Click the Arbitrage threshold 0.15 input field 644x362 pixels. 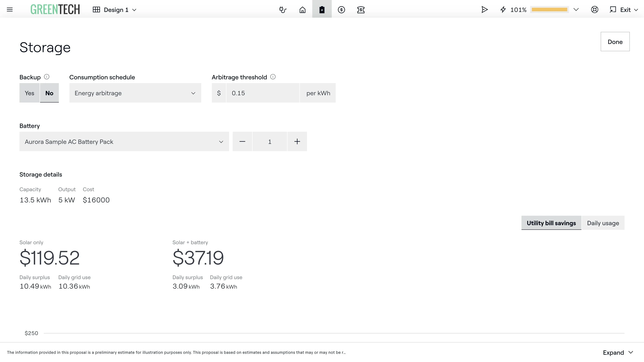click(x=263, y=93)
